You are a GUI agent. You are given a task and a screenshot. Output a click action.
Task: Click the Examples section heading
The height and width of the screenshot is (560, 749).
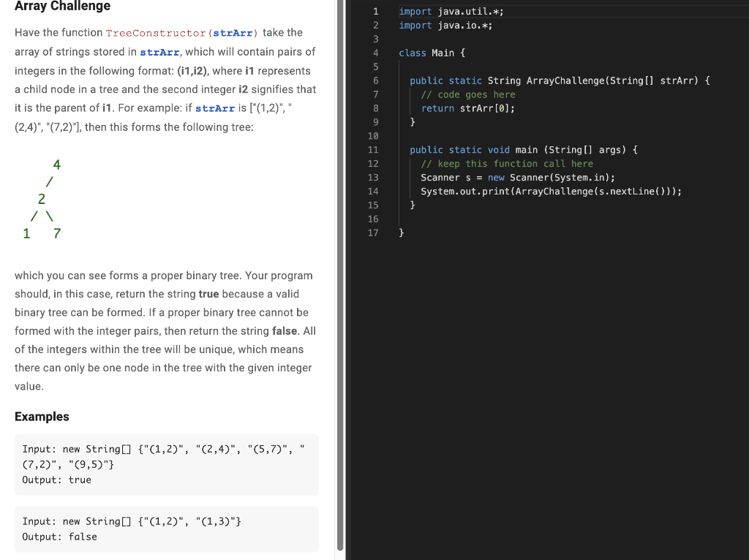[41, 417]
